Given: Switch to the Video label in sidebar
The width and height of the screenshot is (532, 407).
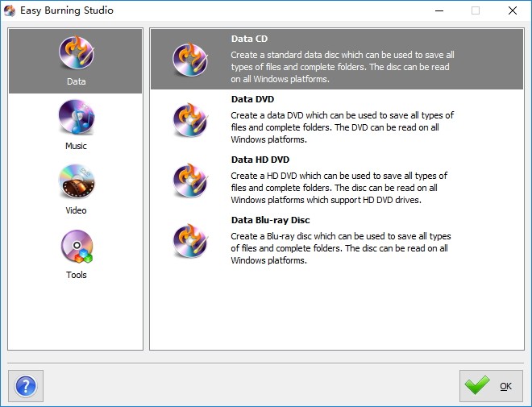Looking at the screenshot, I should point(76,210).
